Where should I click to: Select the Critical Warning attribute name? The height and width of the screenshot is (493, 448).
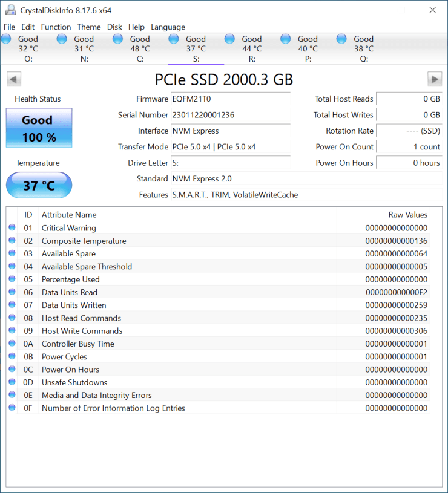(x=69, y=228)
